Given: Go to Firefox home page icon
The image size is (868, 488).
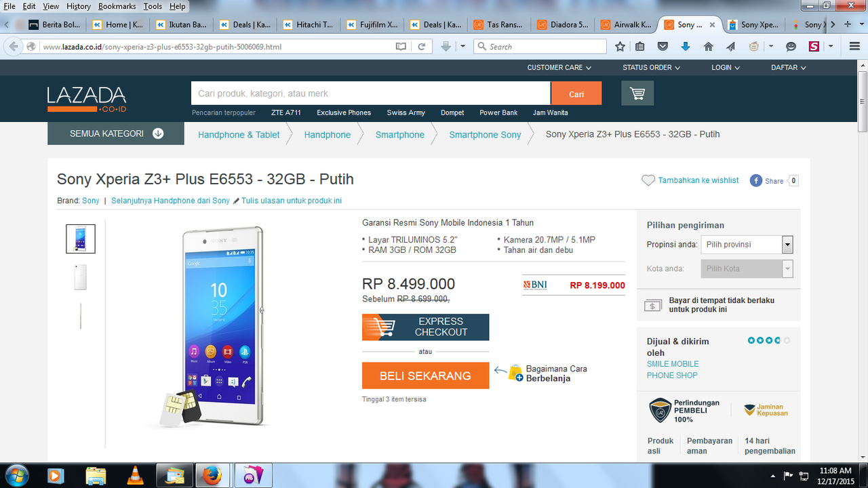Looking at the screenshot, I should click(x=708, y=47).
